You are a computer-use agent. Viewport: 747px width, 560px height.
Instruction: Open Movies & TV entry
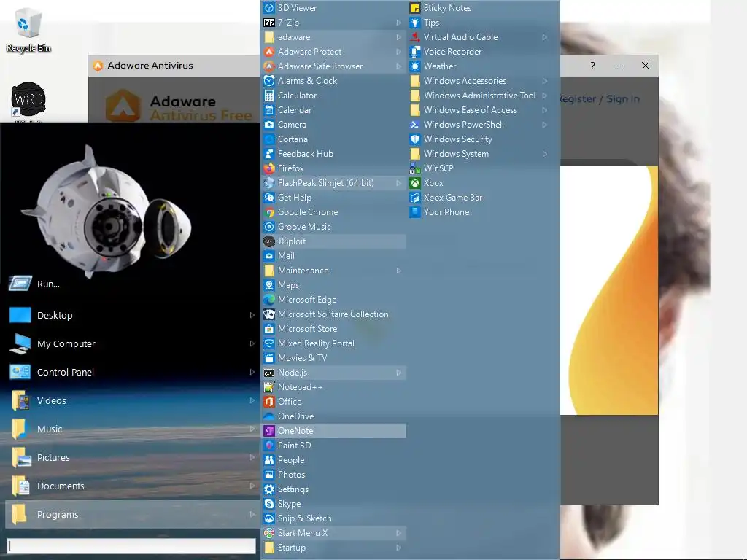click(x=333, y=358)
